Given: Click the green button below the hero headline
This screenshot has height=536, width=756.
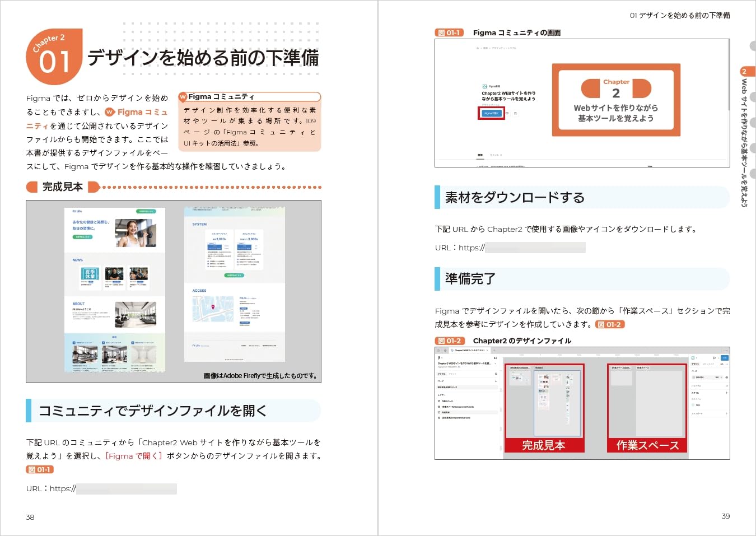Looking at the screenshot, I should [82, 237].
